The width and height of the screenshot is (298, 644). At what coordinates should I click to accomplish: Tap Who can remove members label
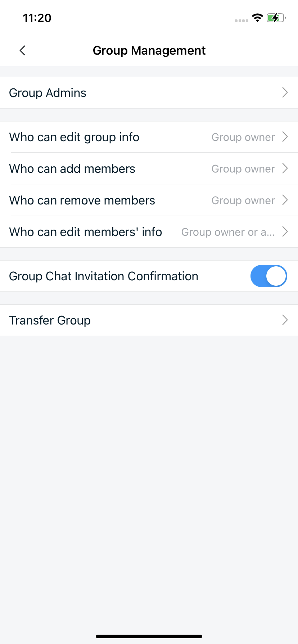(82, 200)
